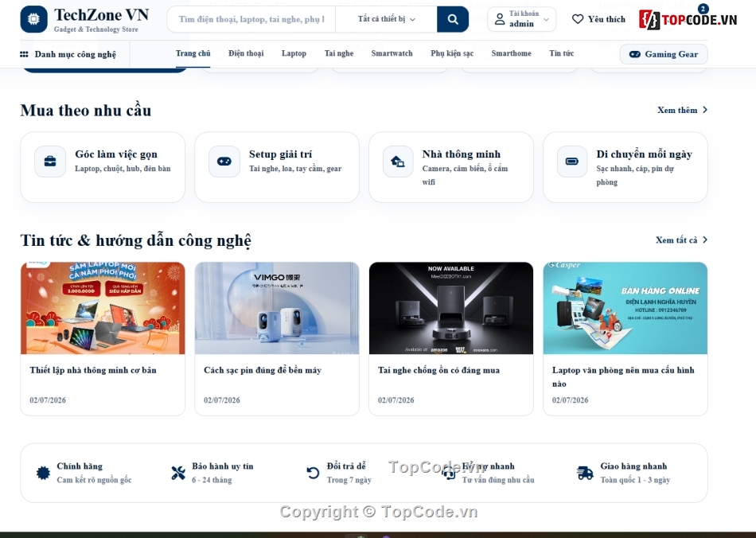Screen dimensions: 756x538
Task: Focus the product search input field
Action: [x=251, y=19]
